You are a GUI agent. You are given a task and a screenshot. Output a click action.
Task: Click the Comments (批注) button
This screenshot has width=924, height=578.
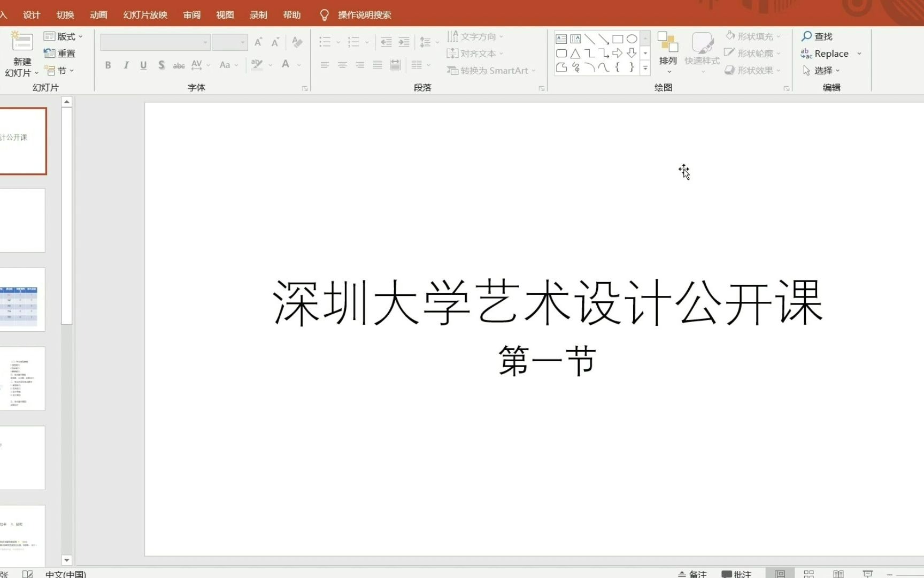click(x=736, y=574)
